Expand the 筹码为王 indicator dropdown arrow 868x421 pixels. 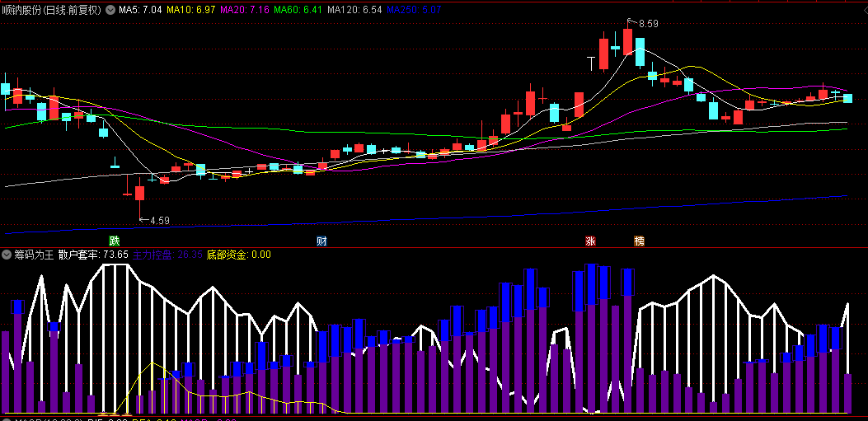[7, 255]
